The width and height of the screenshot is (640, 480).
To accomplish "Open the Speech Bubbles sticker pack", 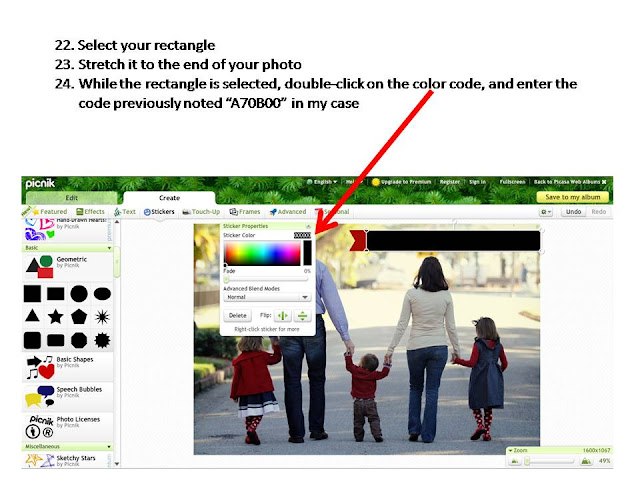I will [67, 396].
